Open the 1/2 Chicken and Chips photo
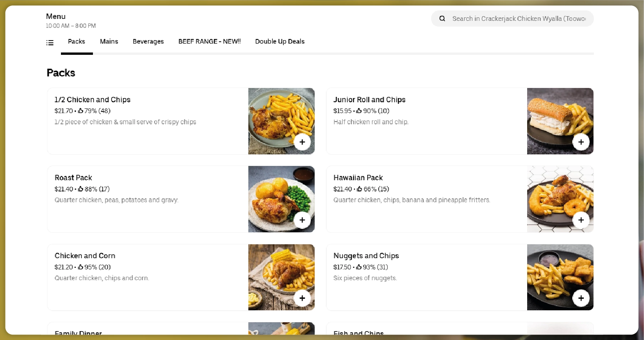644x340 pixels. tap(282, 121)
